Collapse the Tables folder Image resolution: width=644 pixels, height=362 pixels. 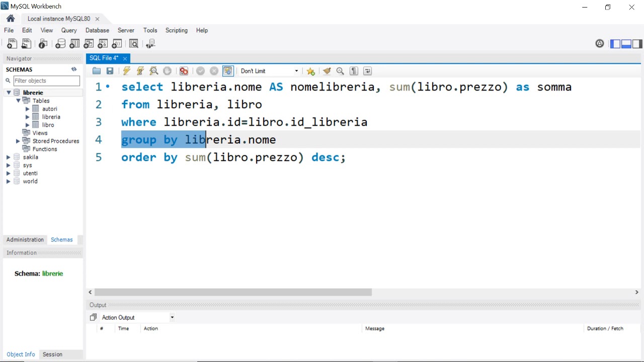click(x=18, y=101)
